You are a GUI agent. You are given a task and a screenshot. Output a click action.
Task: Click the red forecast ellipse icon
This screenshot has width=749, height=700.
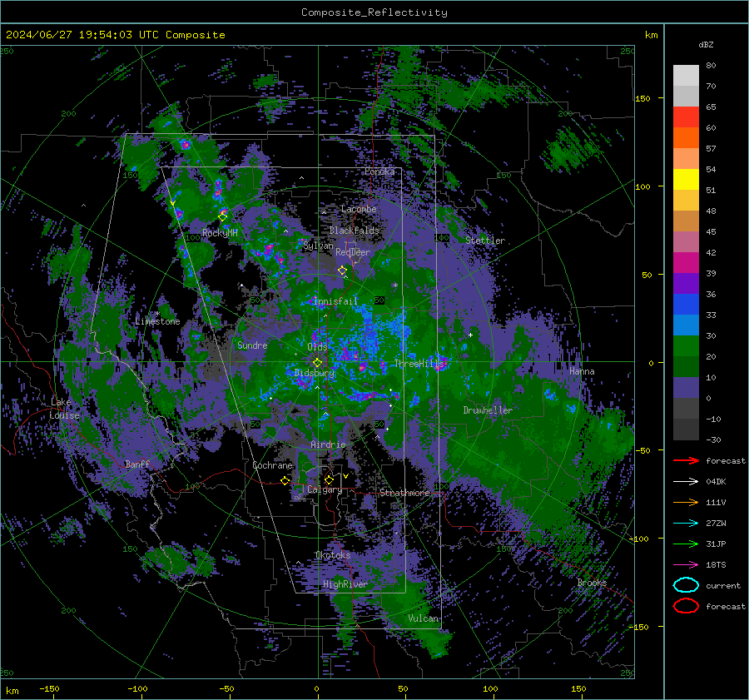(686, 606)
